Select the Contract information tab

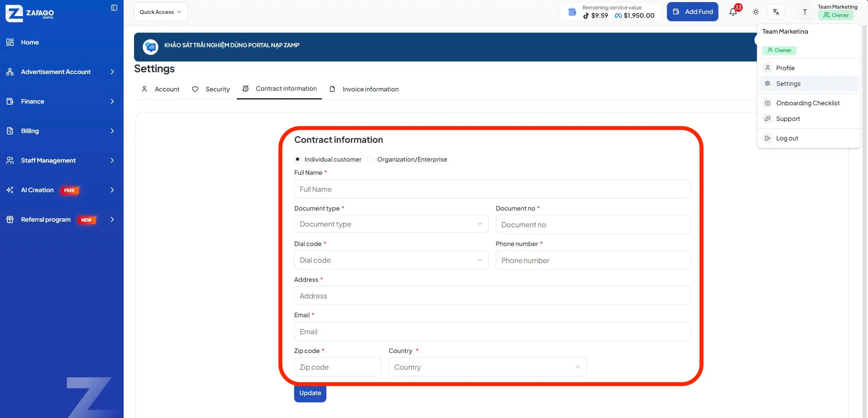click(279, 89)
